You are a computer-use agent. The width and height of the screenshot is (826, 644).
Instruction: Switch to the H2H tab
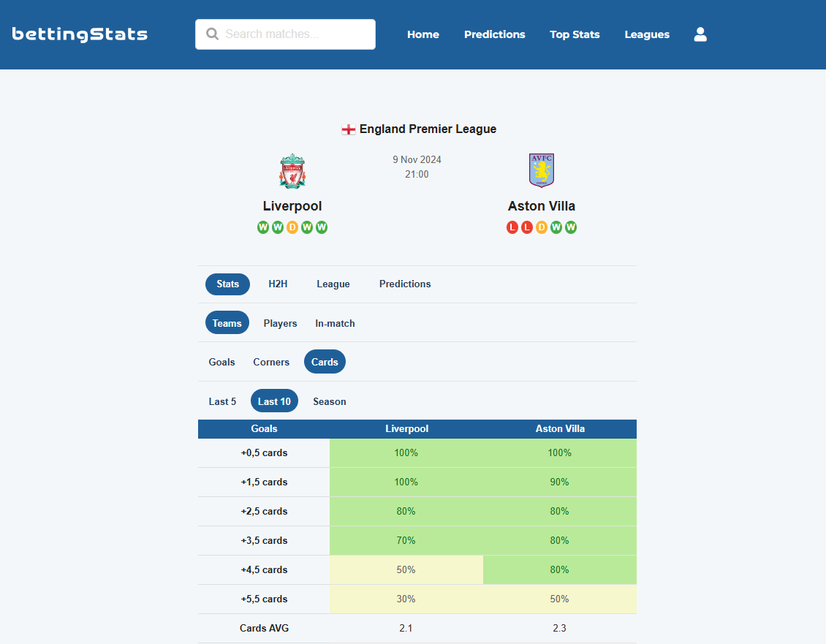point(279,284)
